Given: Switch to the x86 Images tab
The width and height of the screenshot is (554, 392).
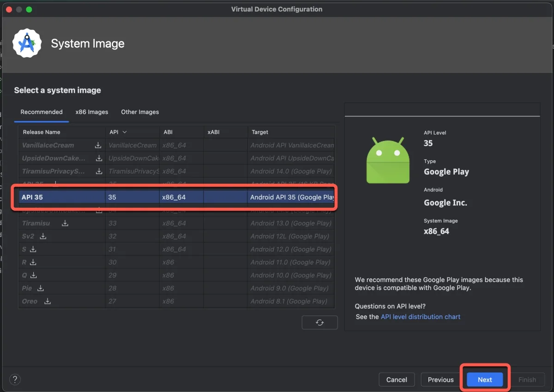Looking at the screenshot, I should [92, 112].
